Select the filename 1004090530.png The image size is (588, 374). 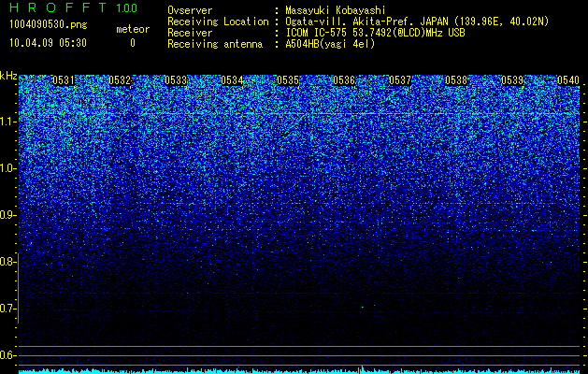pyautogui.click(x=49, y=24)
